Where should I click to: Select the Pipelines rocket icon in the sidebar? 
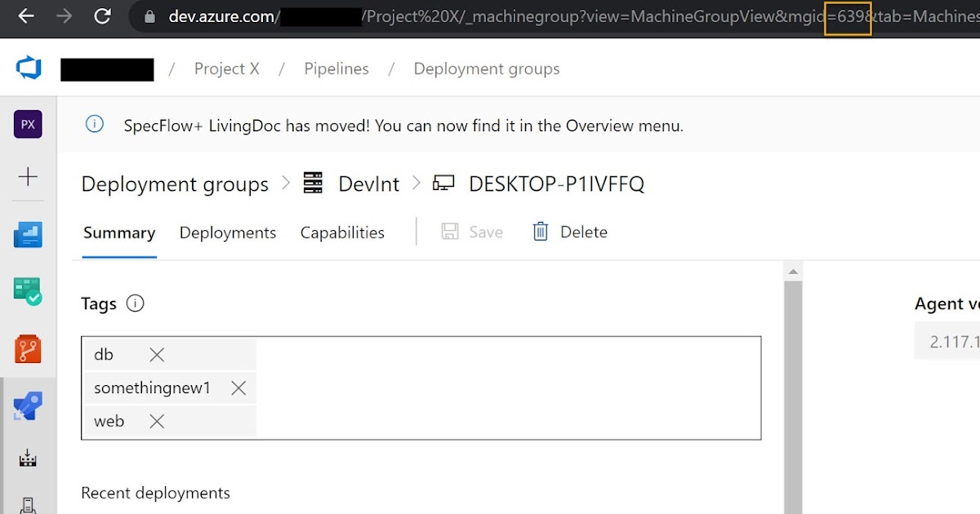[x=28, y=405]
